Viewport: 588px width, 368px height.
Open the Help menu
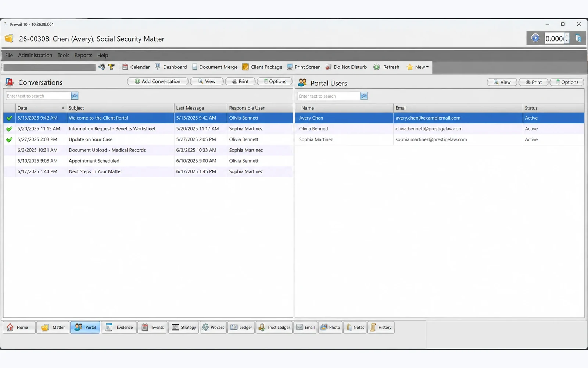(x=103, y=55)
